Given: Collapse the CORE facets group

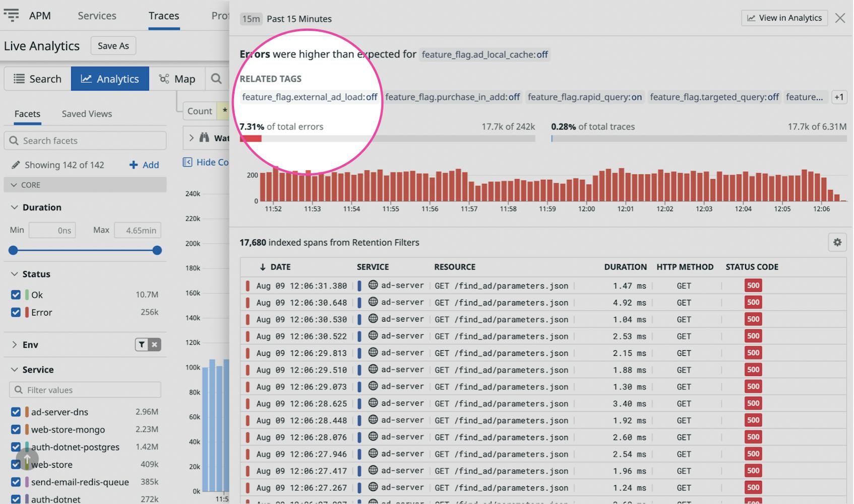Looking at the screenshot, I should tap(14, 184).
